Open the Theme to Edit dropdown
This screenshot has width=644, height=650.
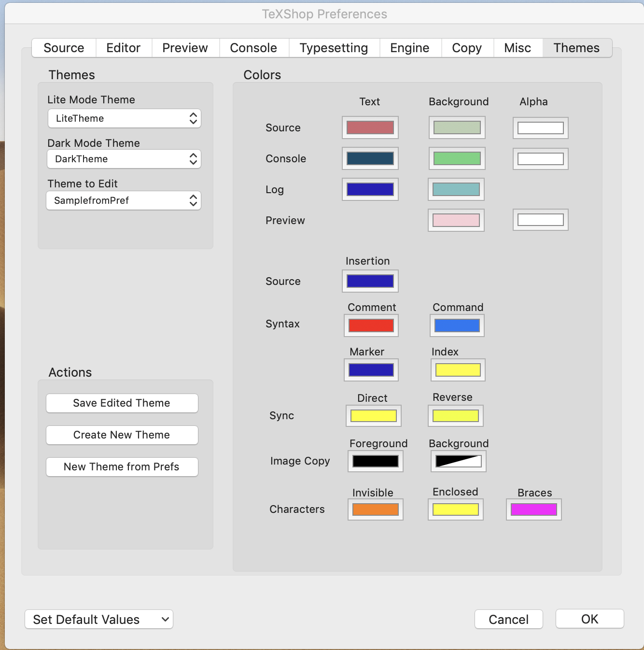[124, 200]
